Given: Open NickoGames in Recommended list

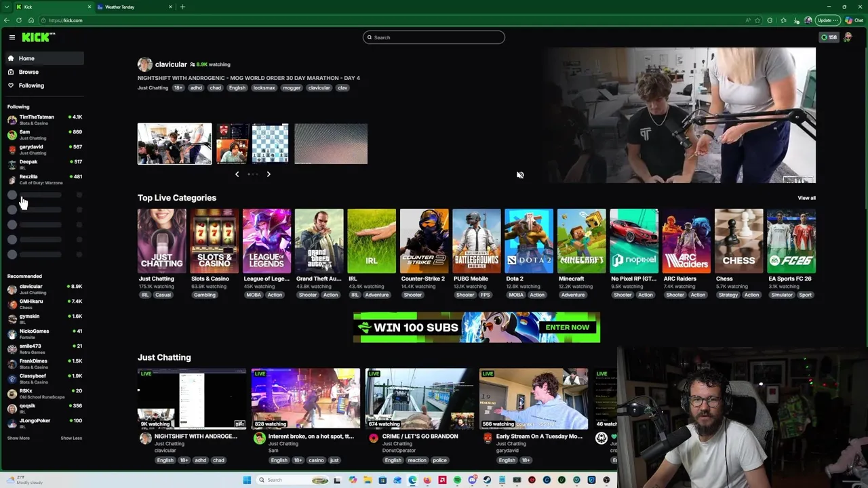Looking at the screenshot, I should point(45,334).
